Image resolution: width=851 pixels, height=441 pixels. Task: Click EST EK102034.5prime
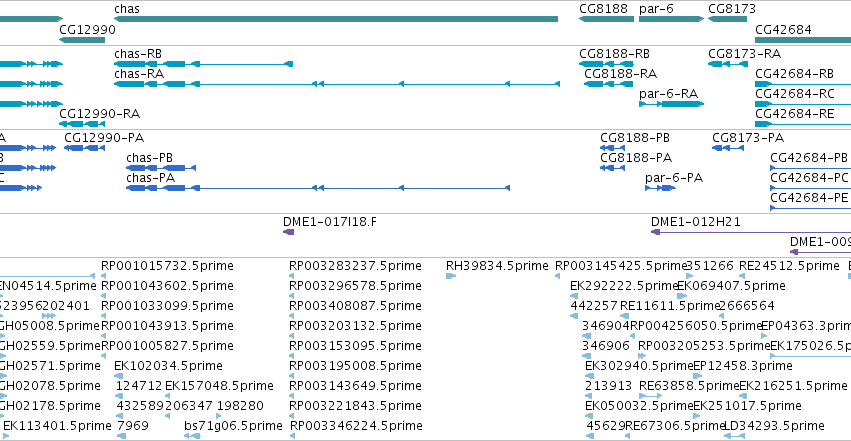(x=168, y=366)
